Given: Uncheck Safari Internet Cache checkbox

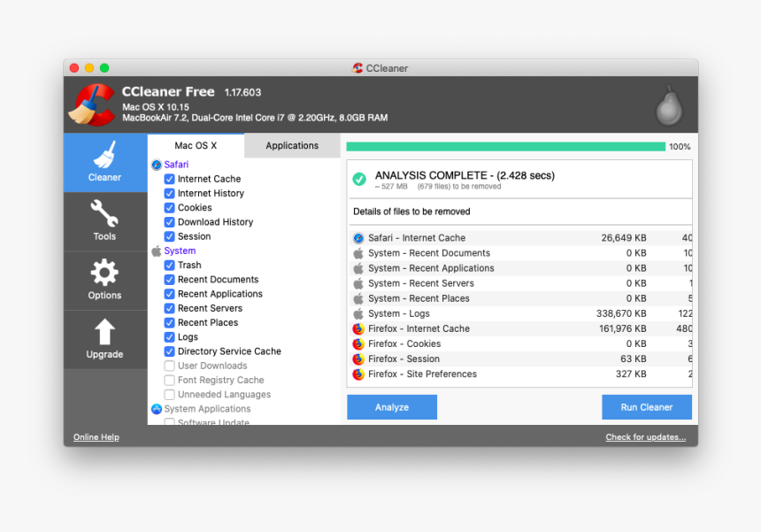Looking at the screenshot, I should 169,179.
